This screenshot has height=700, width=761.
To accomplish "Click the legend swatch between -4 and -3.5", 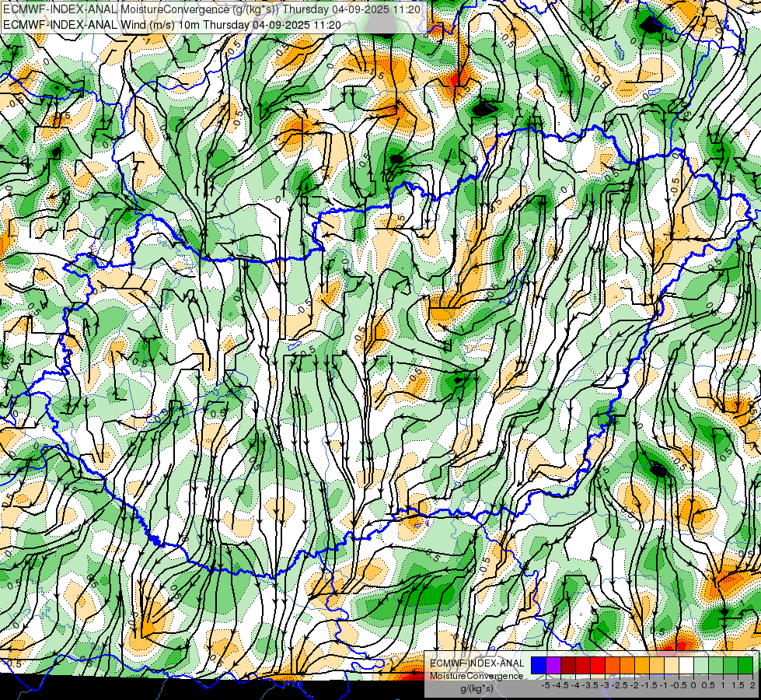I will 583,665.
